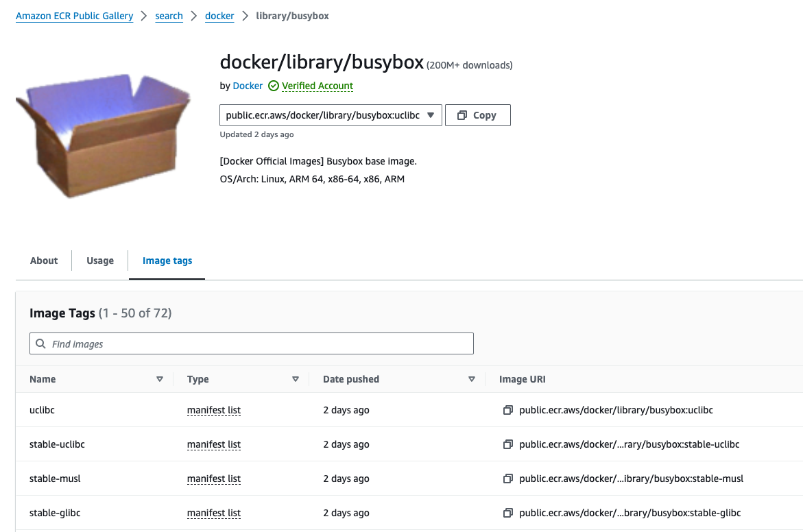Viewport: 803px width, 532px height.
Task: Sort by Type column arrow
Action: point(296,379)
